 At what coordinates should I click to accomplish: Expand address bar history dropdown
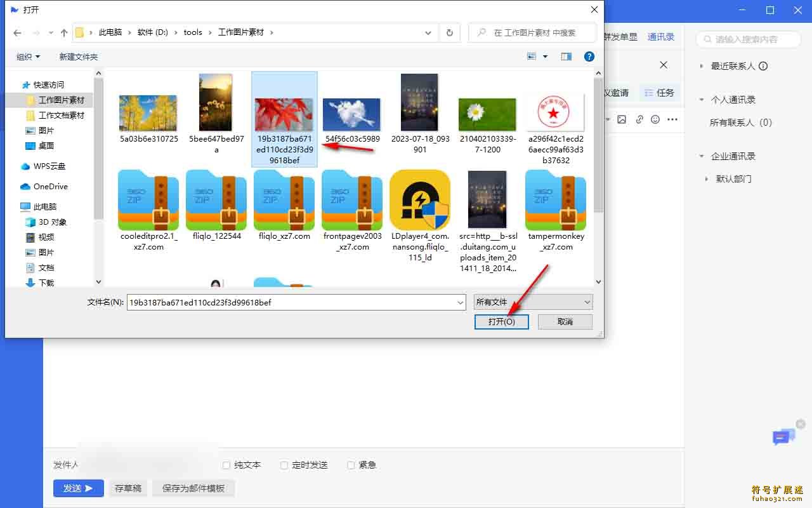coord(429,32)
